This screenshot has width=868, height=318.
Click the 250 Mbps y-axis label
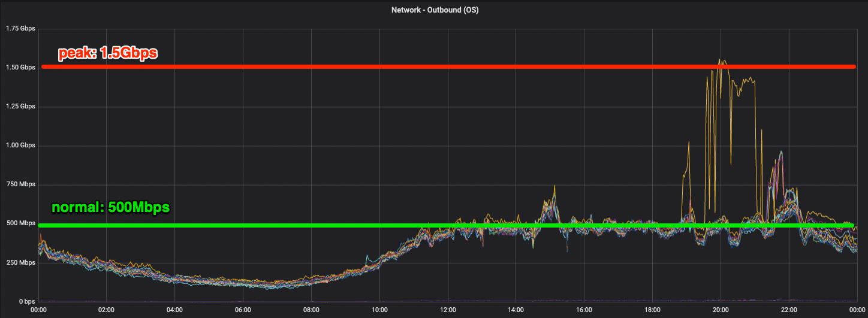coord(20,263)
